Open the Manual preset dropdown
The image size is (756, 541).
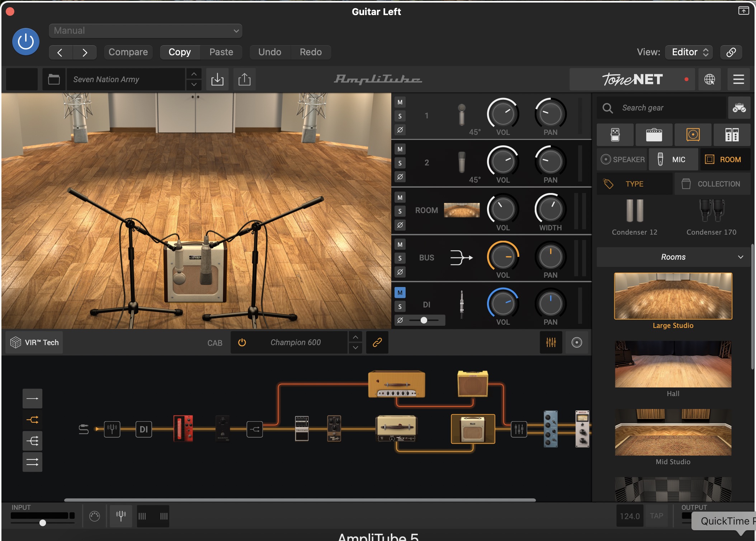tap(145, 31)
